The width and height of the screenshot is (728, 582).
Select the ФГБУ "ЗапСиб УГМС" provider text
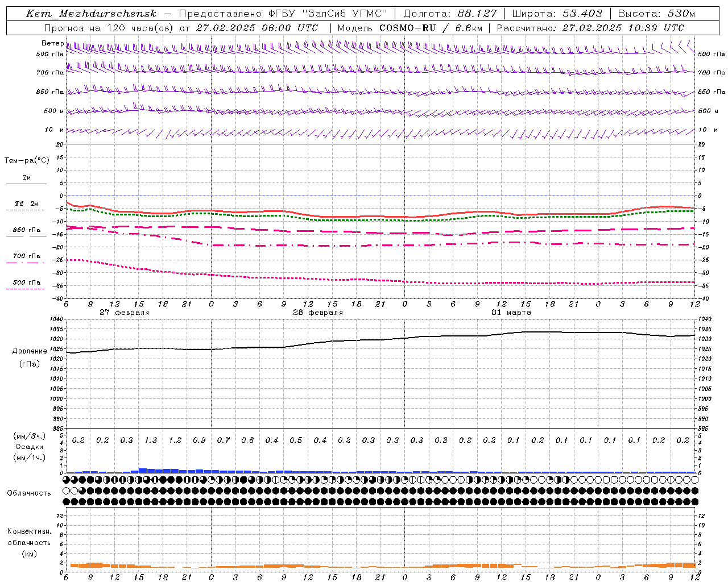[x=327, y=14]
